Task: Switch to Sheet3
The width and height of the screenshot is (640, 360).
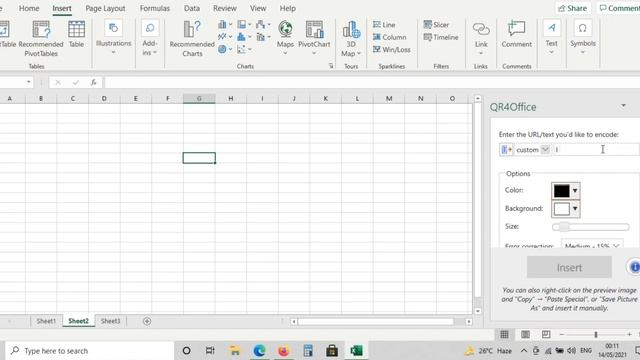Action: click(x=110, y=321)
